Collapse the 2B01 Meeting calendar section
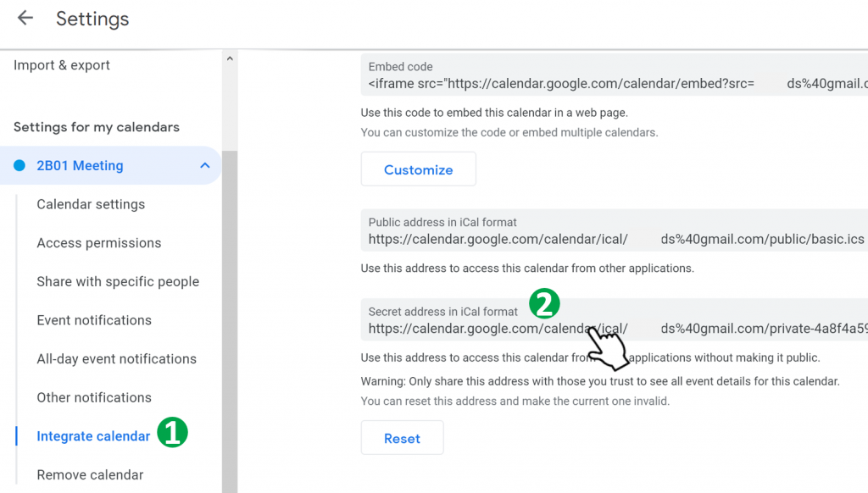Viewport: 868px width, 493px height. point(205,165)
